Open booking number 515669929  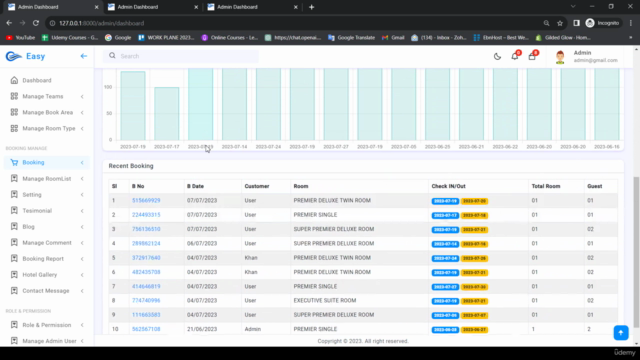[x=146, y=200]
